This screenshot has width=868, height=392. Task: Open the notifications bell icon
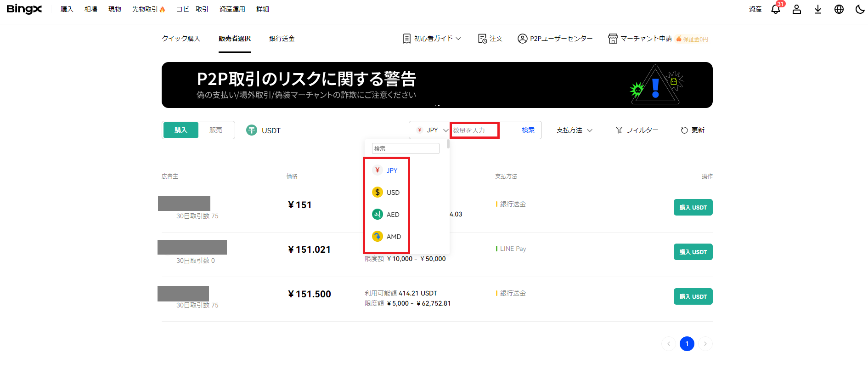(x=776, y=9)
